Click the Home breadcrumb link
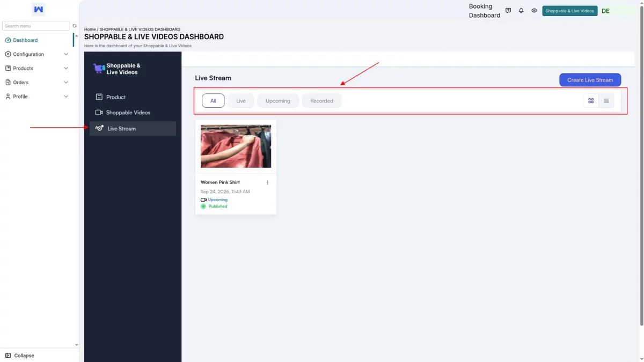644x362 pixels. pyautogui.click(x=90, y=29)
